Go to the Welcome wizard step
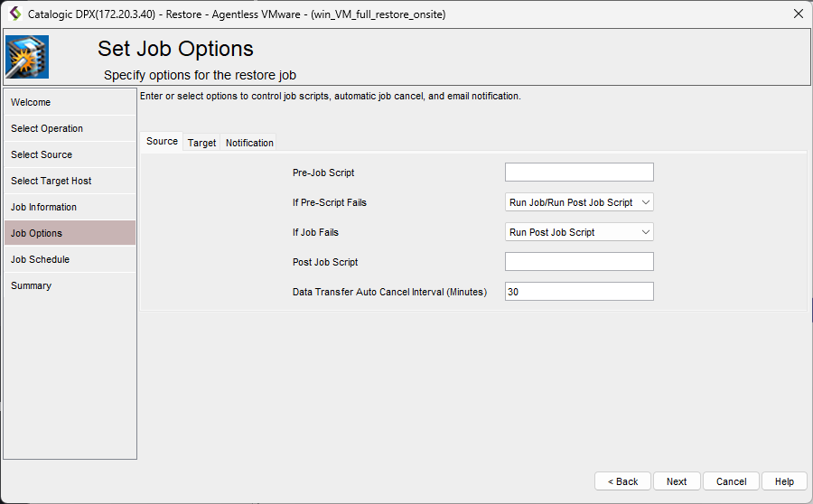The image size is (813, 504). tap(70, 102)
